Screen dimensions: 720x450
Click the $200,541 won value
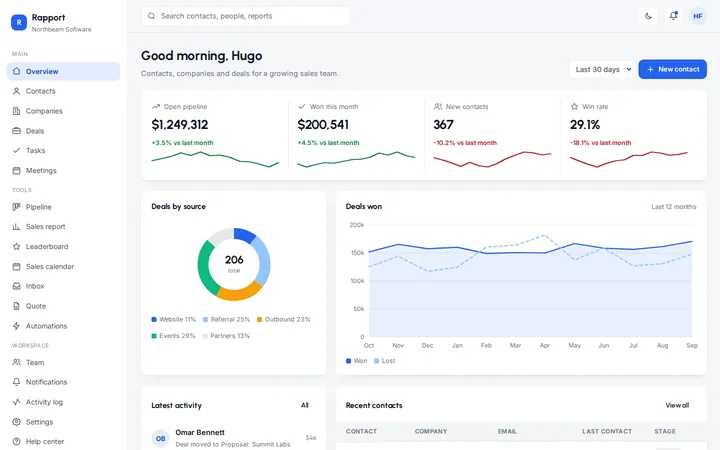[323, 125]
